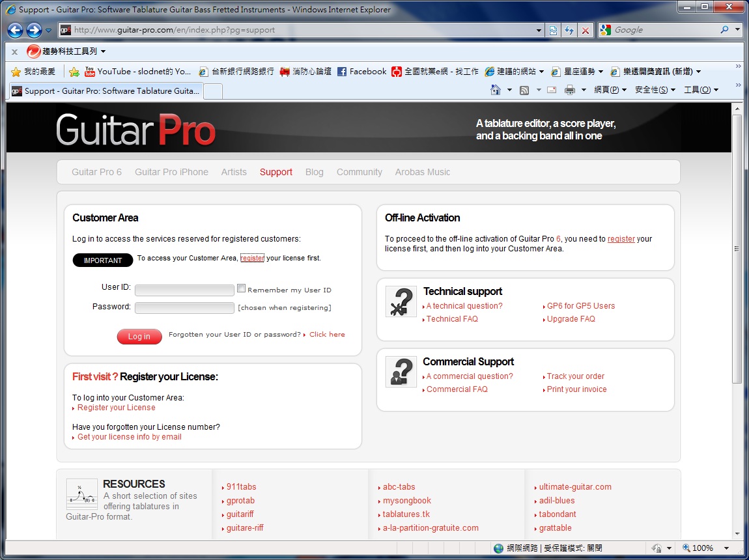Expand the 星座運勢 favorites dropdown

[x=601, y=72]
